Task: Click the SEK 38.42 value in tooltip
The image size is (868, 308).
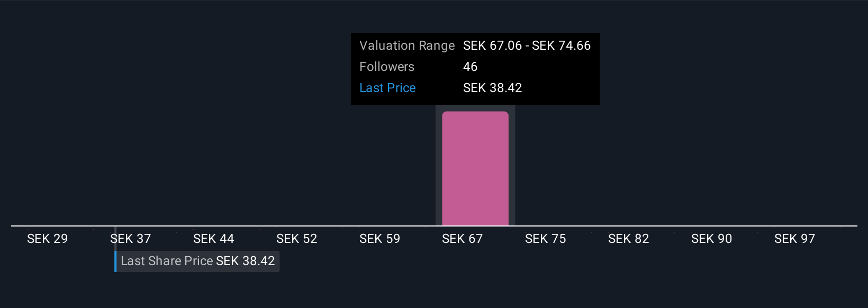Action: pyautogui.click(x=492, y=88)
